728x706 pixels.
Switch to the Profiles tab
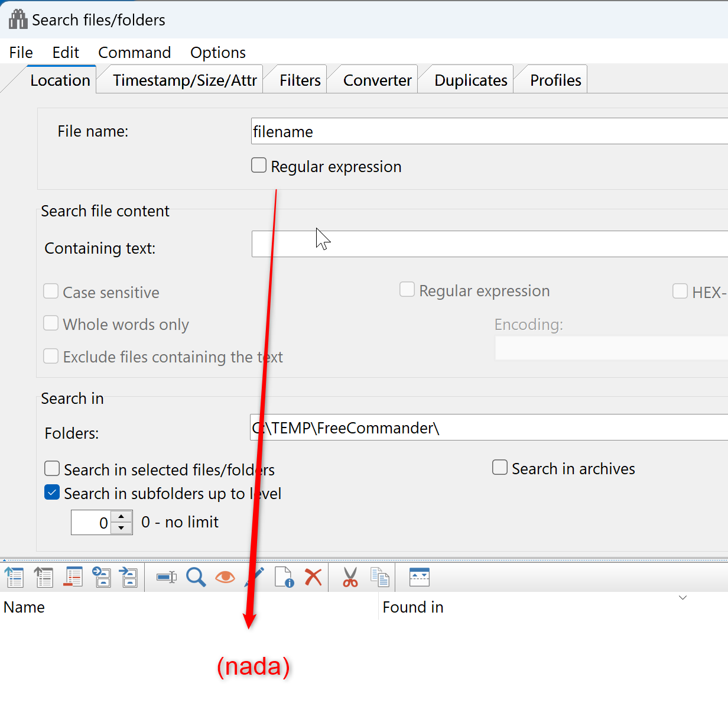(555, 80)
